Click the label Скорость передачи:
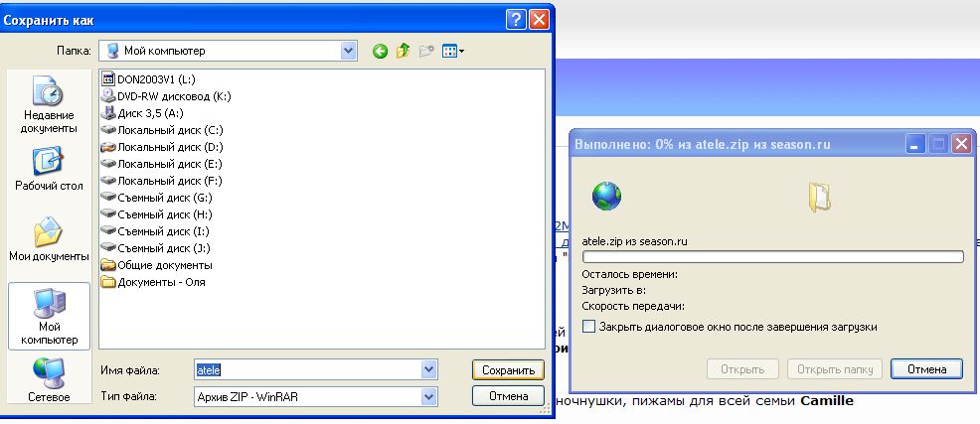The image size is (980, 424). [x=633, y=306]
